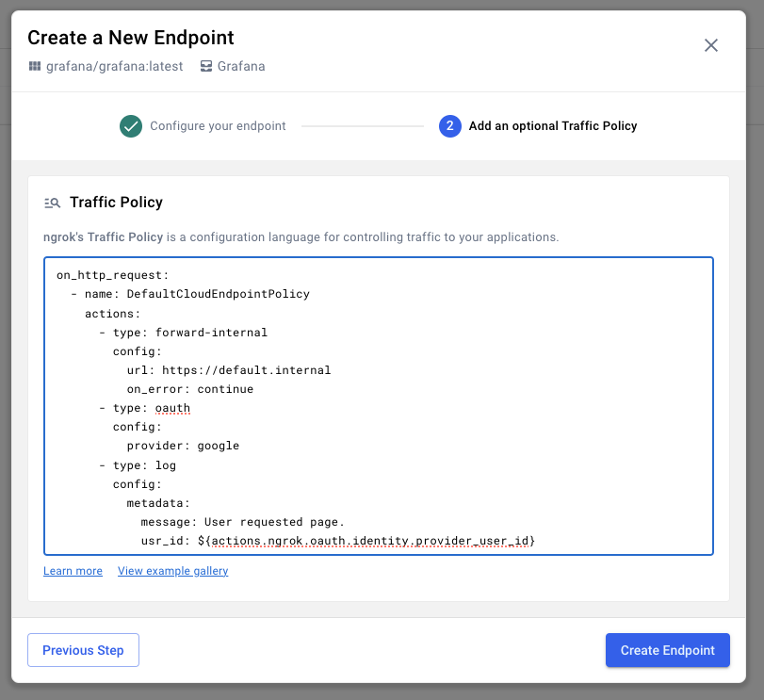The height and width of the screenshot is (700, 764).
Task: Click the underlined oauth word in policy
Action: pyautogui.click(x=172, y=408)
